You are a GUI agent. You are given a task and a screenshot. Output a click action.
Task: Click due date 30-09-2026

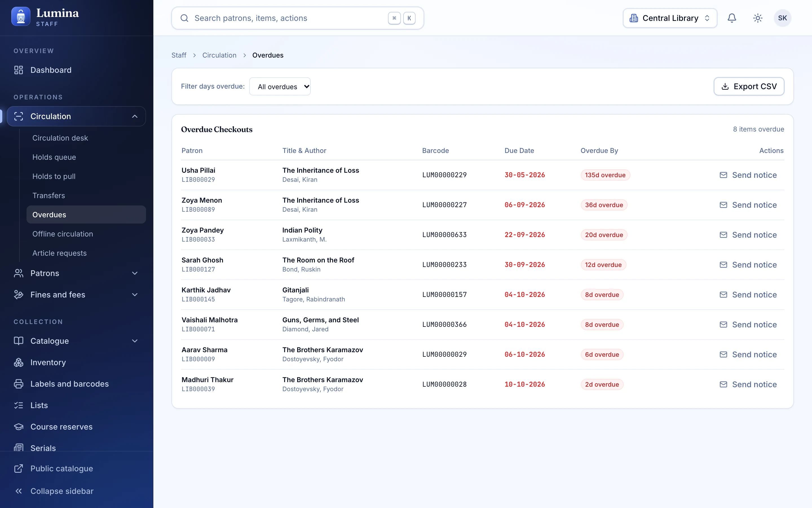(524, 265)
